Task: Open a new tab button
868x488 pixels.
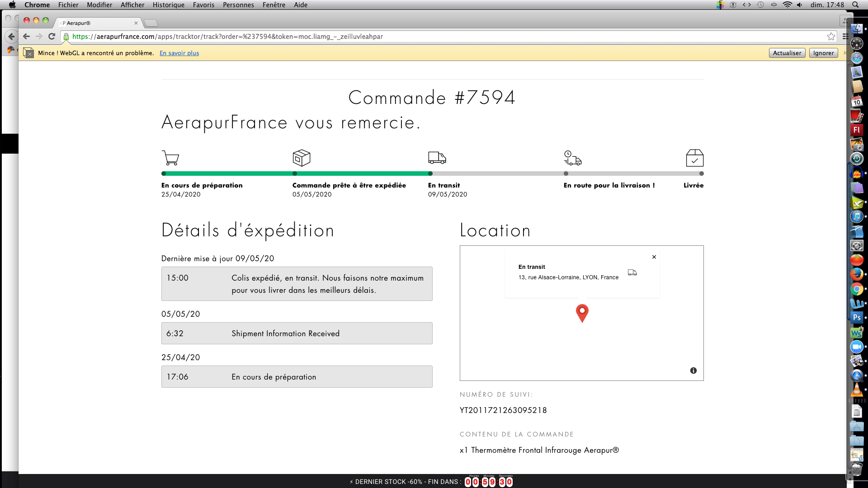Action: click(151, 23)
